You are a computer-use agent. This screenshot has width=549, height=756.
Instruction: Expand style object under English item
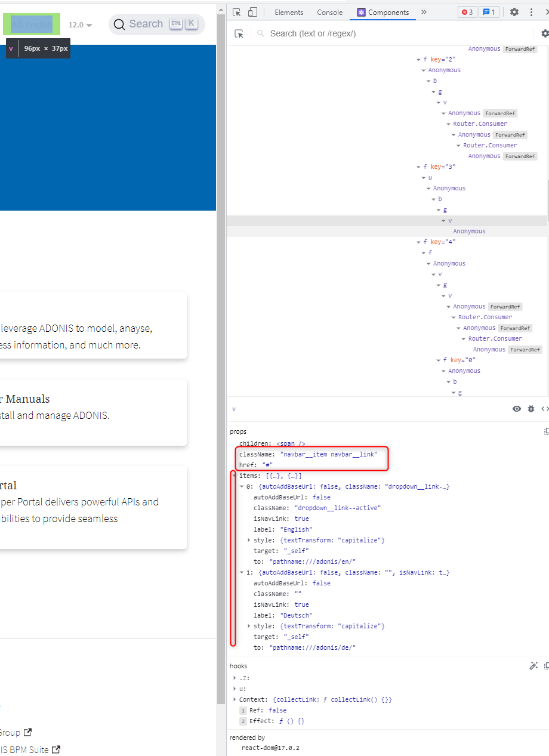249,540
